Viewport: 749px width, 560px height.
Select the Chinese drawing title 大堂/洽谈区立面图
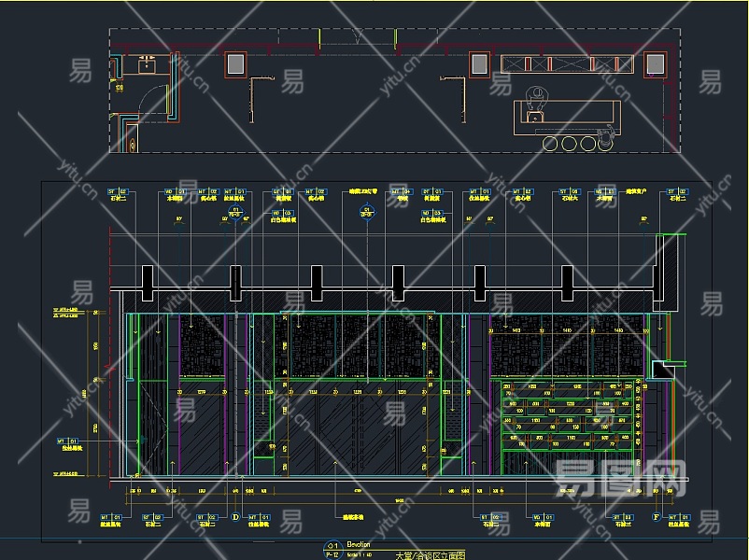point(431,555)
